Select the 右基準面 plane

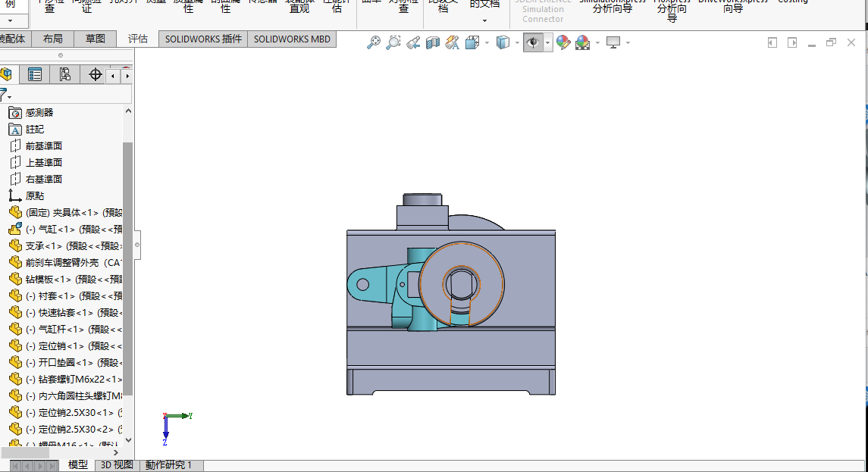point(36,180)
